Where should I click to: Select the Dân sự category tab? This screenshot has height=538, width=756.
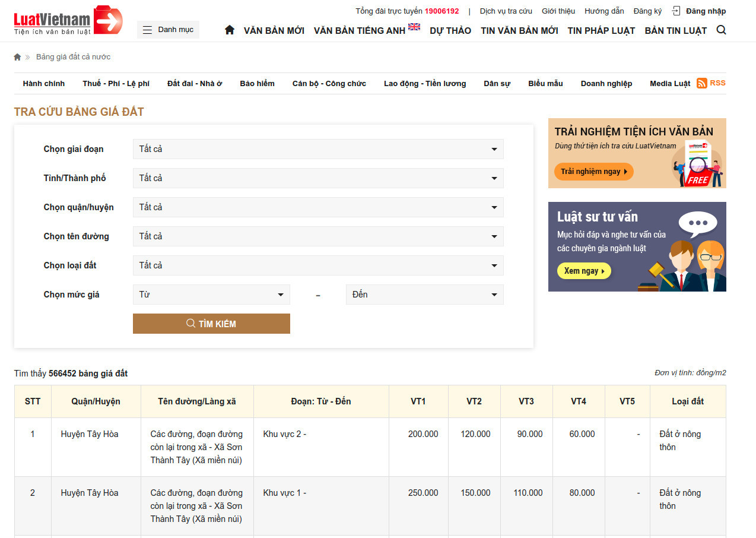point(497,84)
